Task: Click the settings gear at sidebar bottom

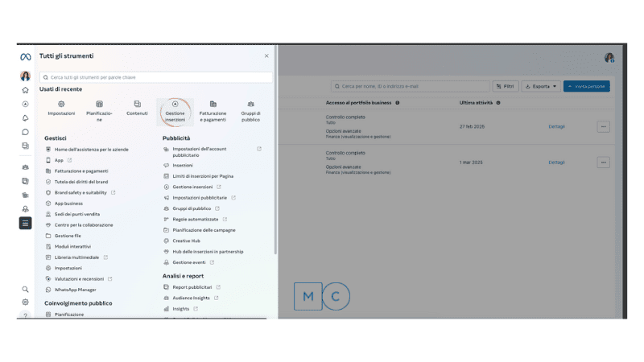Action: [x=26, y=302]
